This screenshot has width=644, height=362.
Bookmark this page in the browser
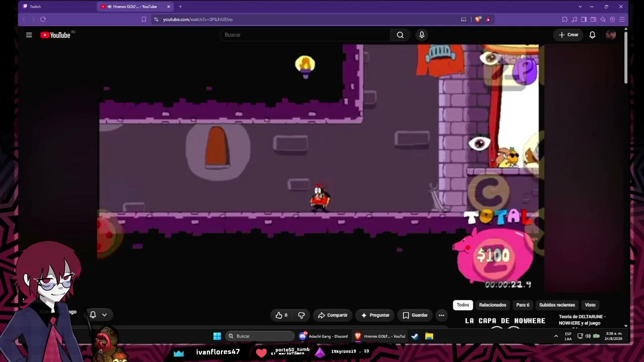[x=144, y=19]
